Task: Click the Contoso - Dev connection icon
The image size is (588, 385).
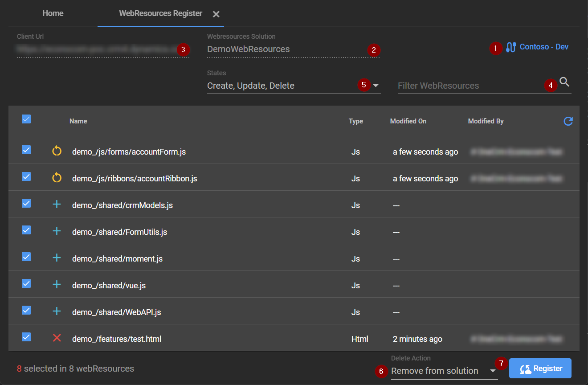Action: pos(511,47)
